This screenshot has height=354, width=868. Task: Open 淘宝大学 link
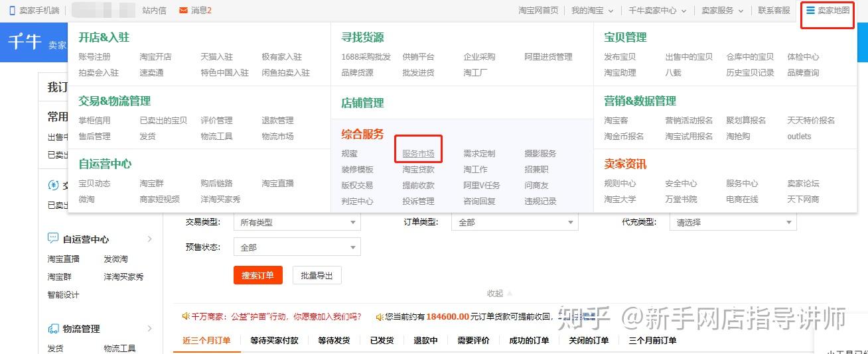point(620,200)
